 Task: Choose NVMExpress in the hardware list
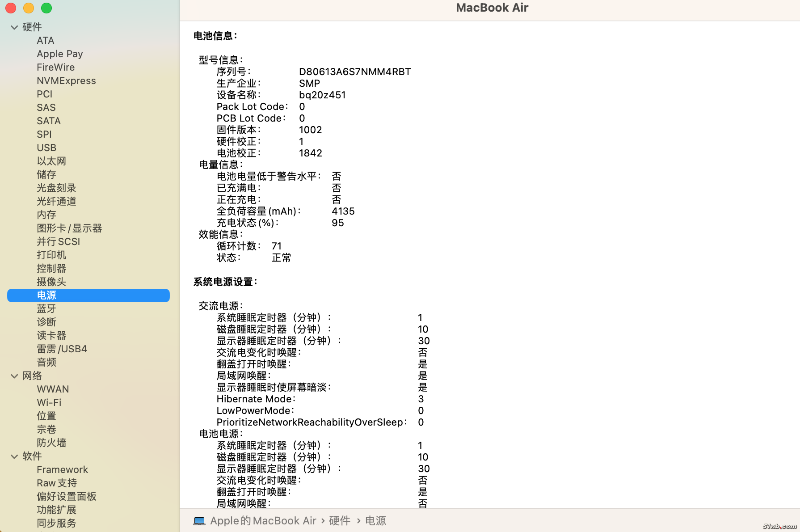point(66,80)
